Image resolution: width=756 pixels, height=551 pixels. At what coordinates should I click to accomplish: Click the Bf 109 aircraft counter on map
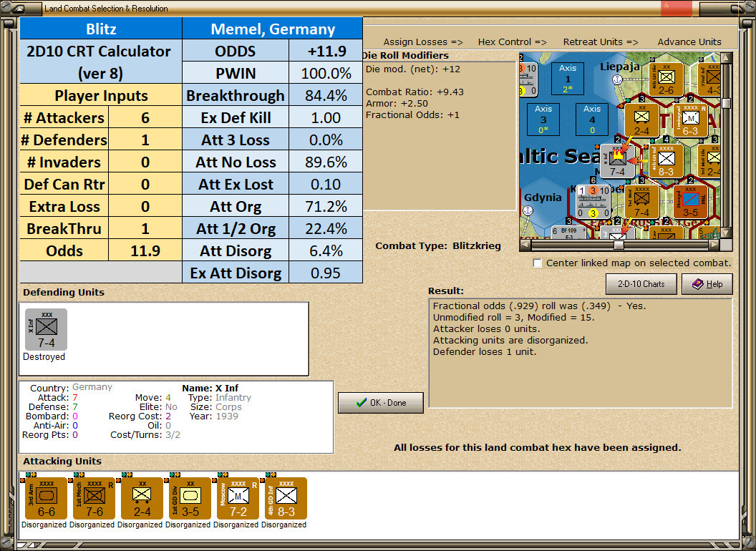(569, 233)
